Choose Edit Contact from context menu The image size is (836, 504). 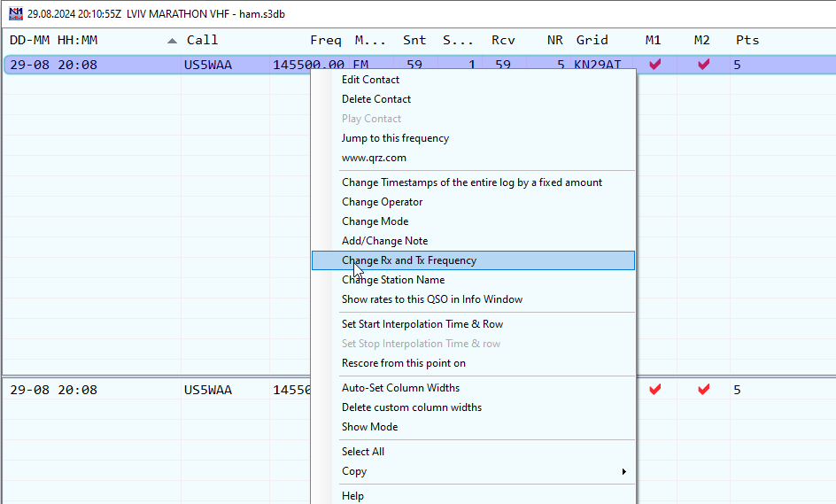click(x=370, y=80)
